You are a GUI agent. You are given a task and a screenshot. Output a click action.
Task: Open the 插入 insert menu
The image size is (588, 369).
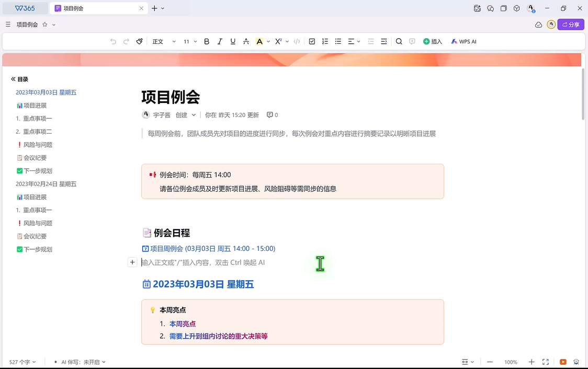pos(433,41)
